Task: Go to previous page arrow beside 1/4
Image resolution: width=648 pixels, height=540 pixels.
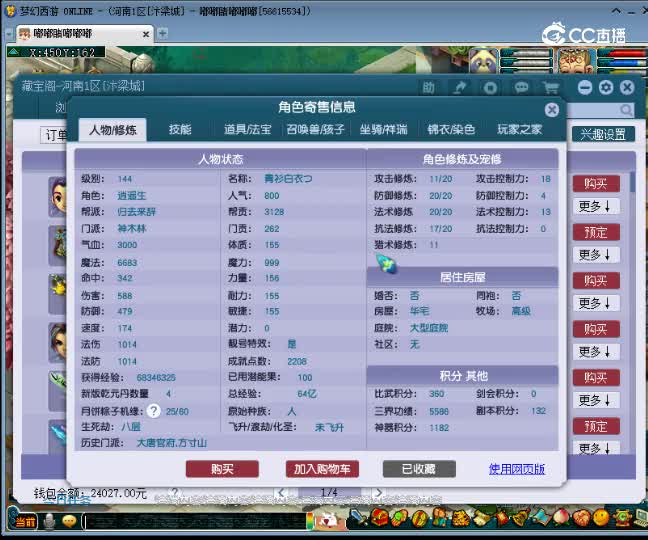Action: pyautogui.click(x=282, y=493)
